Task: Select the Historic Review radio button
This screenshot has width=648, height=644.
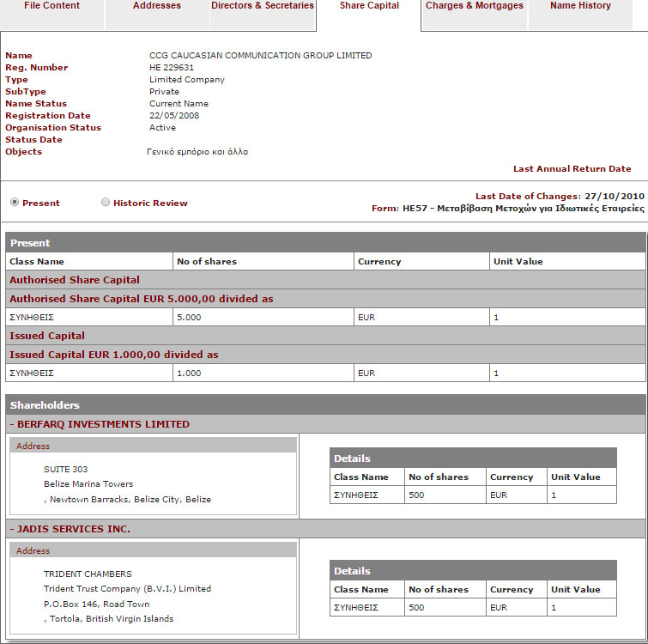Action: click(x=106, y=202)
